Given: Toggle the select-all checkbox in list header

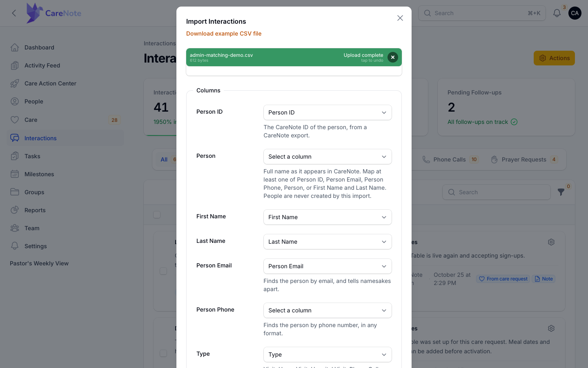Looking at the screenshot, I should tap(157, 215).
